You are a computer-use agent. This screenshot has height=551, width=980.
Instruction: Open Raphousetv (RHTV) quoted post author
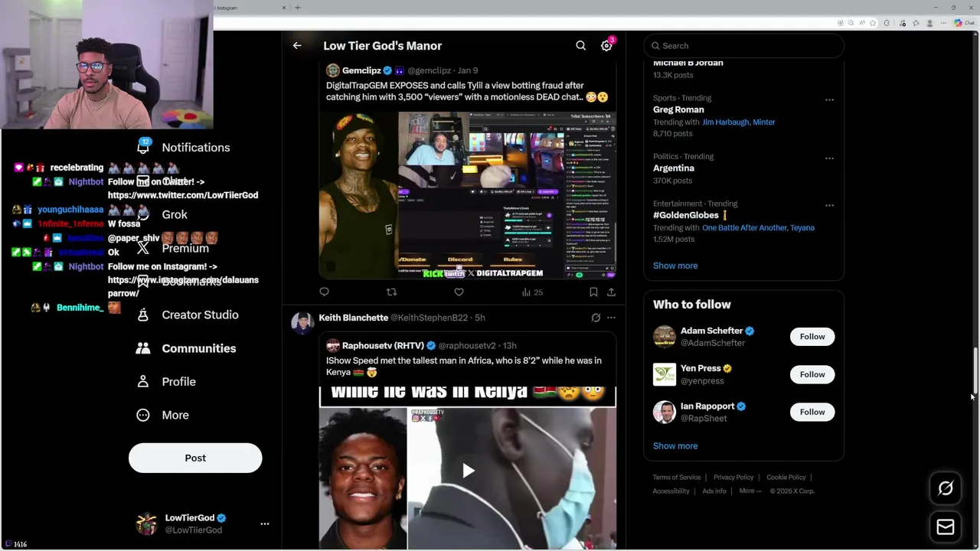click(x=383, y=346)
